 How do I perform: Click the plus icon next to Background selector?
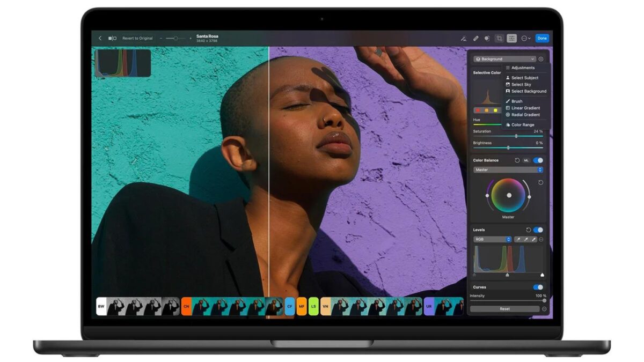coord(540,59)
